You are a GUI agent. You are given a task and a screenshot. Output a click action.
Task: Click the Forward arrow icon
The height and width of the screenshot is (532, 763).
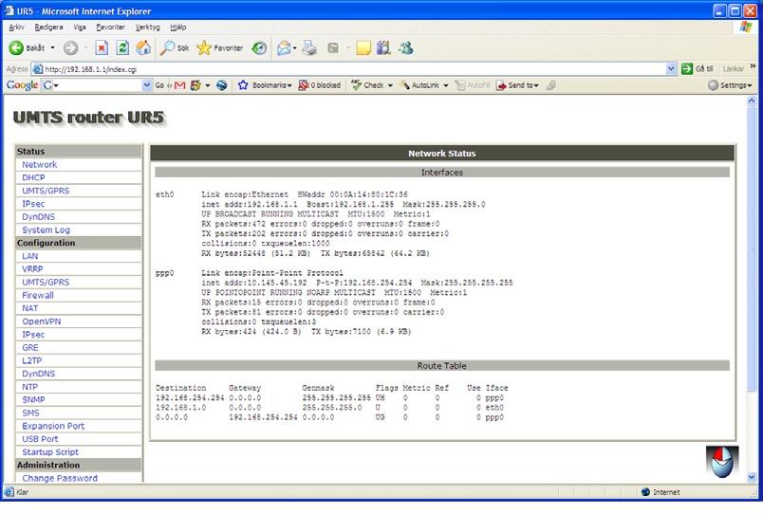[70, 47]
